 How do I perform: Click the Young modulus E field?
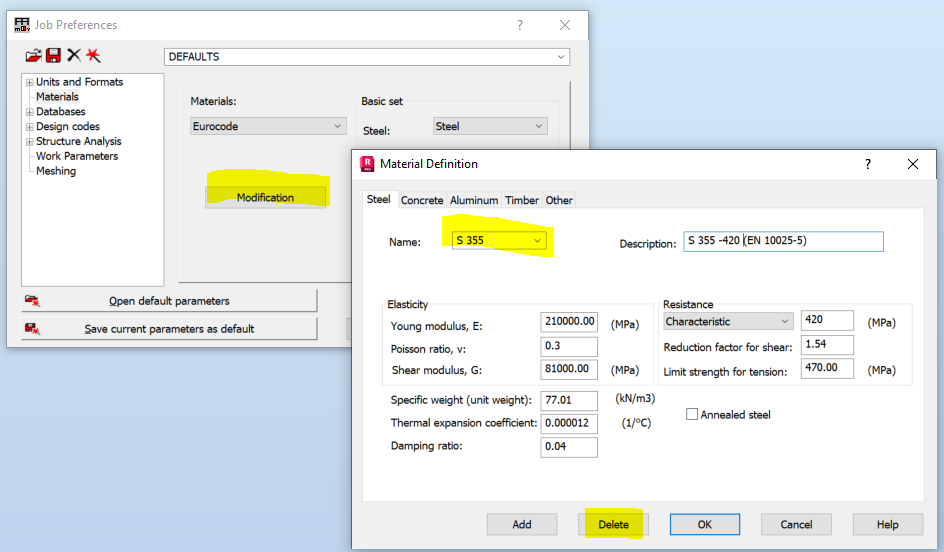569,322
